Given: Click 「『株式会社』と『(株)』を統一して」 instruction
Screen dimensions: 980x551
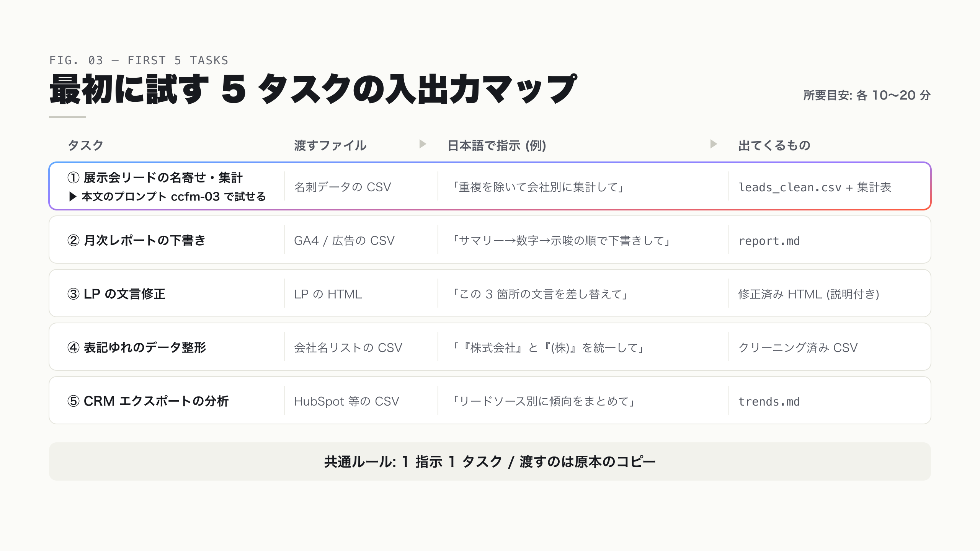Looking at the screenshot, I should point(548,348).
